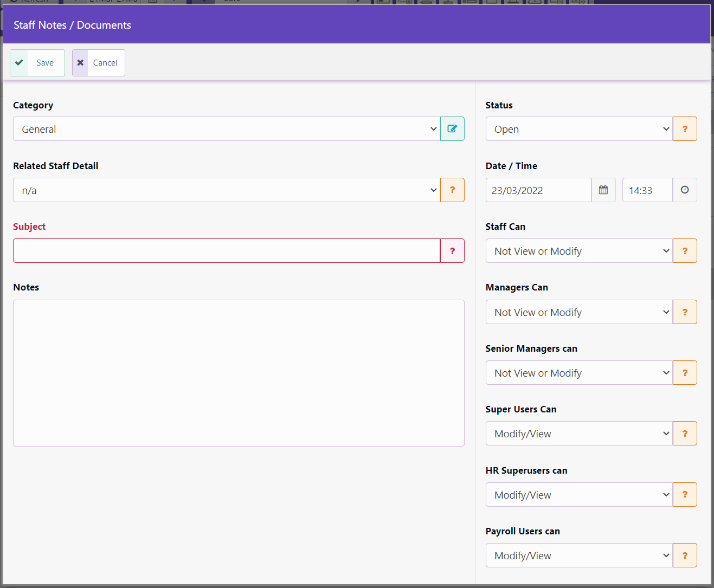The width and height of the screenshot is (714, 588).
Task: Click help icon for Managers Can
Action: click(x=685, y=312)
